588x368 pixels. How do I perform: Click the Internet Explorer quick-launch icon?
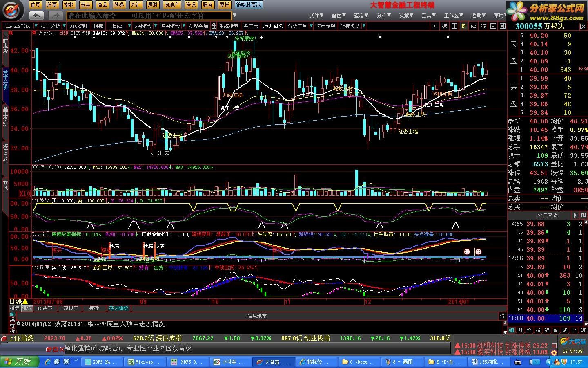pos(47,361)
